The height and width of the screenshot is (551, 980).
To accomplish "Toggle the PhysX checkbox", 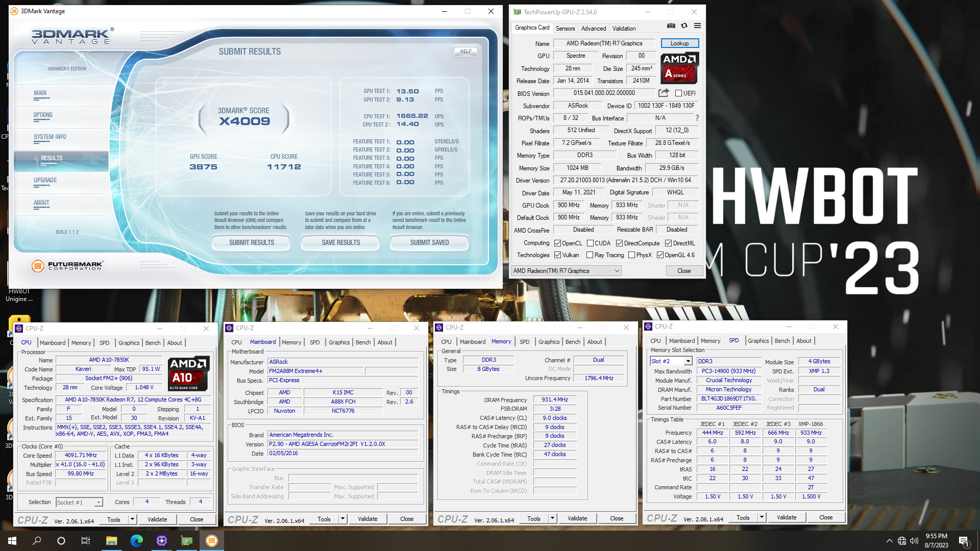I will 631,255.
